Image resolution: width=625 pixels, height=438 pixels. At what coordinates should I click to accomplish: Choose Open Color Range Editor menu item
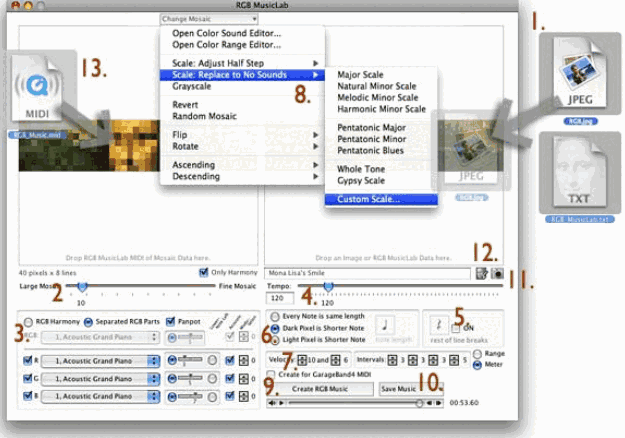[x=242, y=45]
